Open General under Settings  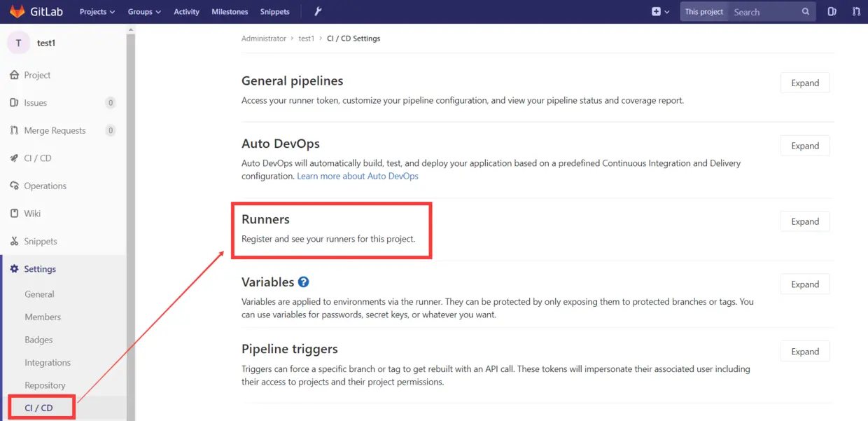pyautogui.click(x=39, y=294)
